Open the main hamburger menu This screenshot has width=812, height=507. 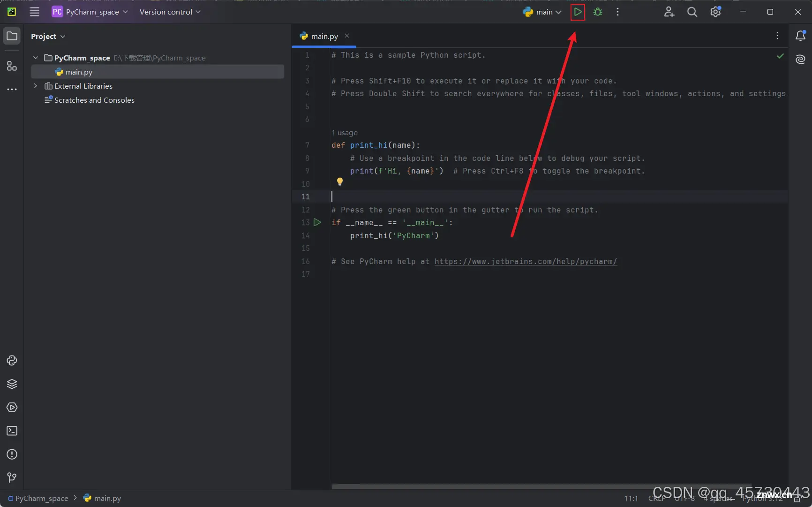[x=34, y=12]
